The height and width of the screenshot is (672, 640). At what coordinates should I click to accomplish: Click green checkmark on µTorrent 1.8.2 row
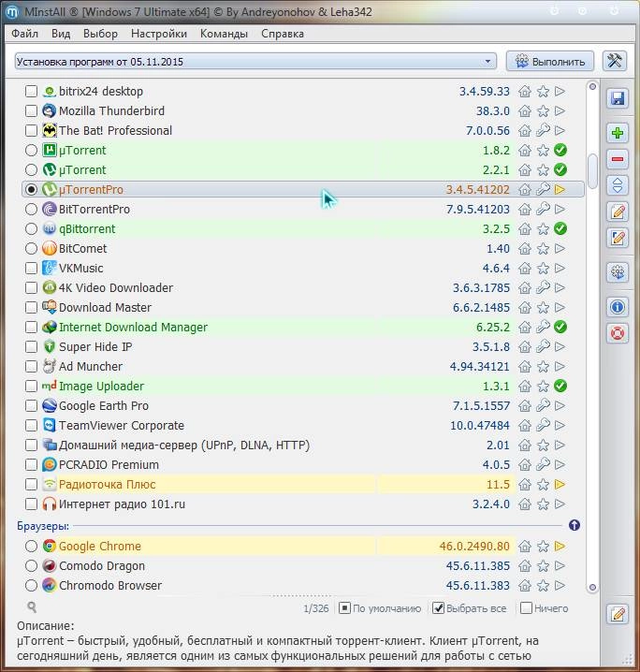click(560, 150)
